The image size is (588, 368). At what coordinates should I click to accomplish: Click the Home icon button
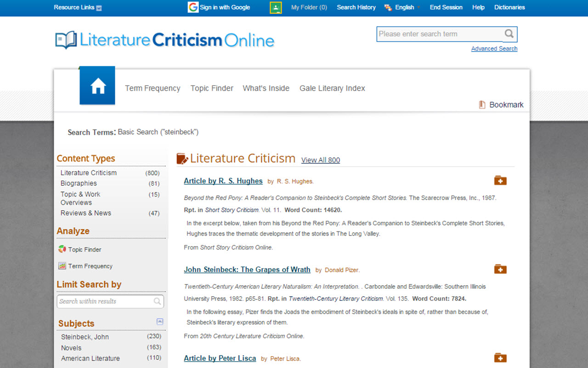97,86
